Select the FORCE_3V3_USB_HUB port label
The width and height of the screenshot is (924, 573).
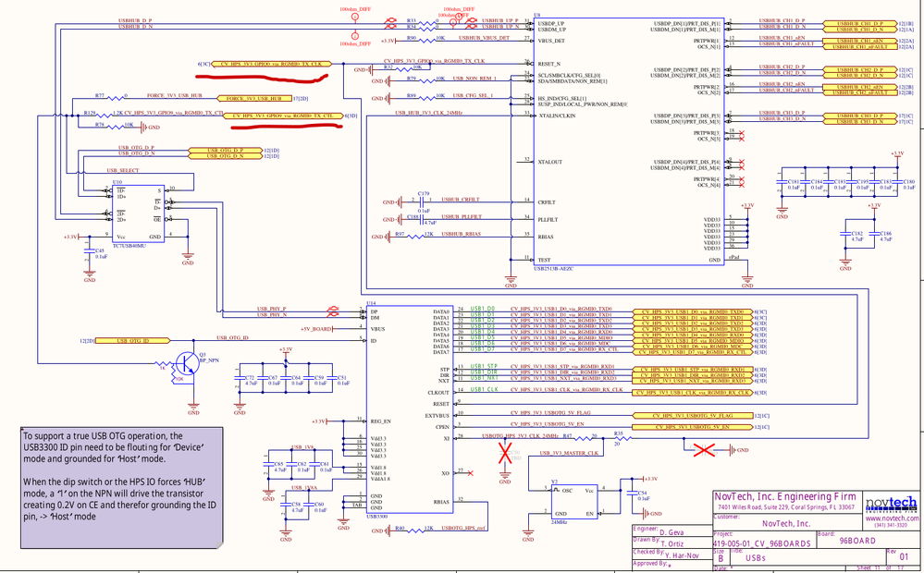(254, 98)
